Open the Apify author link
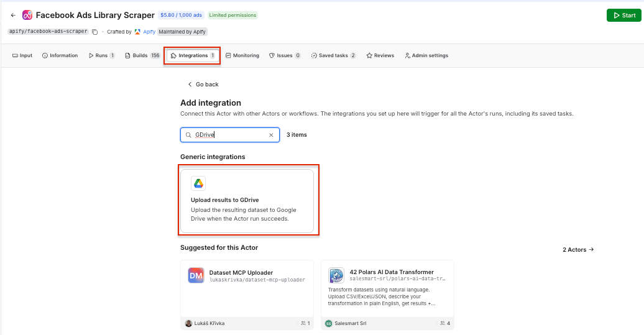Screen dimensions: 644x335 pyautogui.click(x=149, y=32)
